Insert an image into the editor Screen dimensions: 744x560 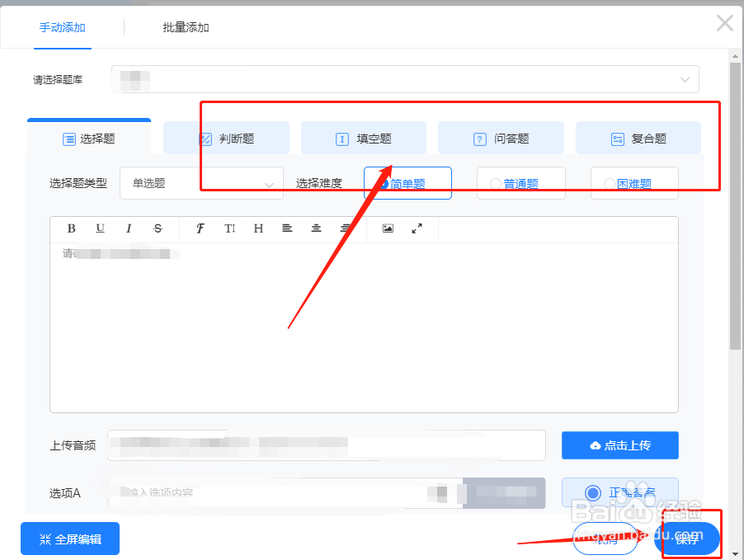tap(388, 229)
